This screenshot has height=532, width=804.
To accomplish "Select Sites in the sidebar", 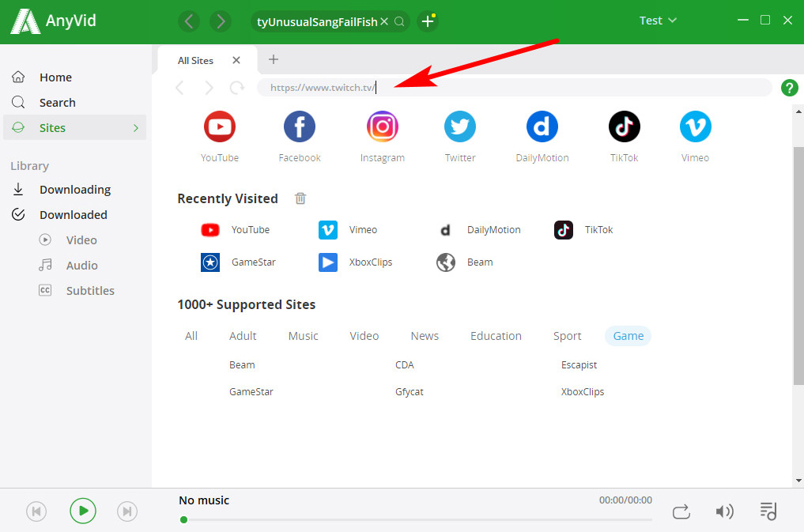I will (75, 127).
